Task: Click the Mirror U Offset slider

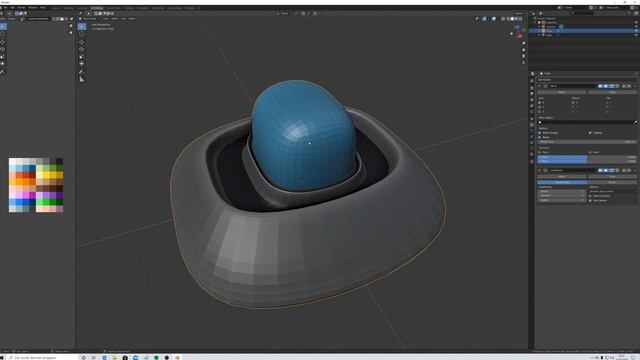Action: (x=587, y=157)
